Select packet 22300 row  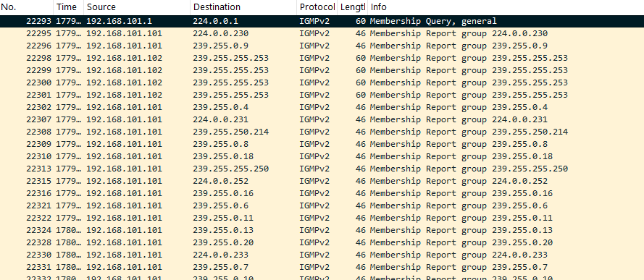pyautogui.click(x=322, y=82)
